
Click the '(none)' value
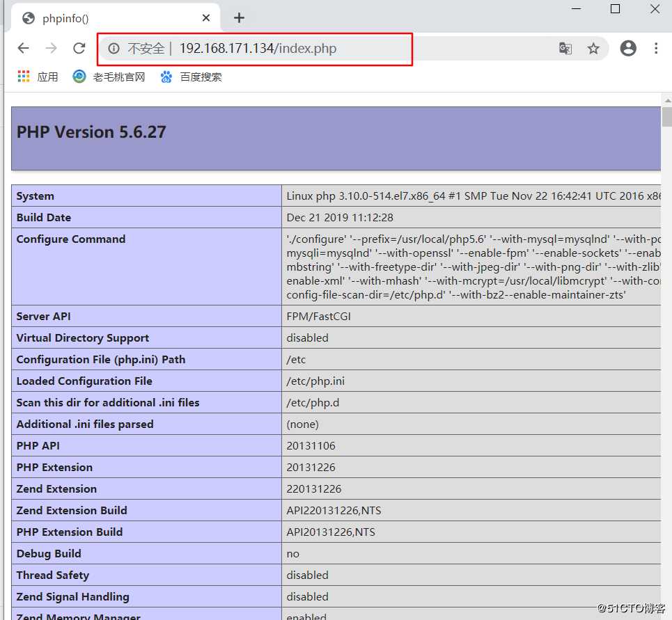pyautogui.click(x=302, y=424)
